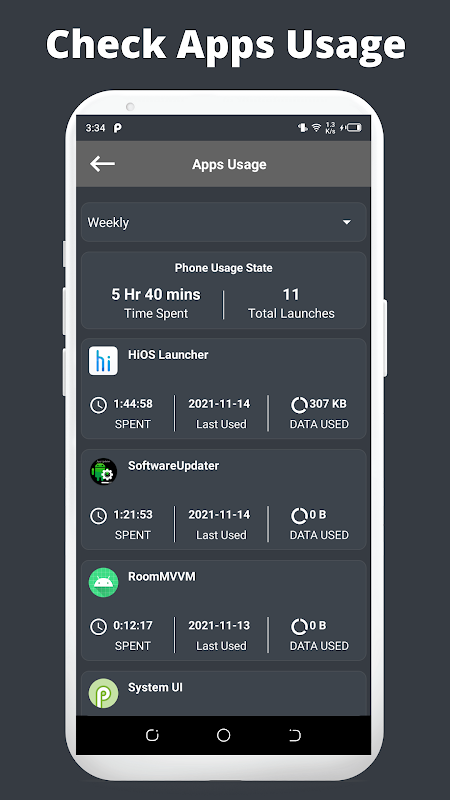Click the Total Launches label
The width and height of the screenshot is (450, 800).
291,313
